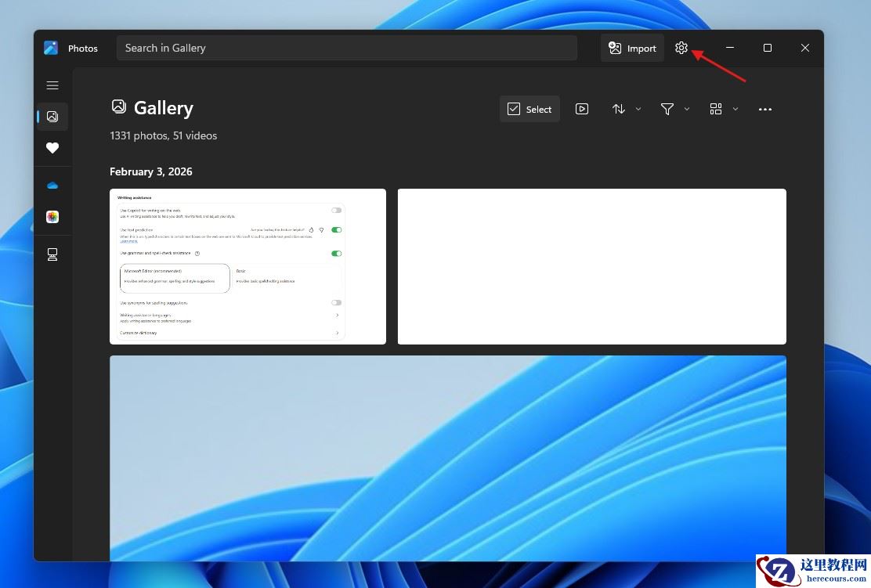The height and width of the screenshot is (588, 871).
Task: Open iCloud Photos in sidebar
Action: (x=52, y=217)
